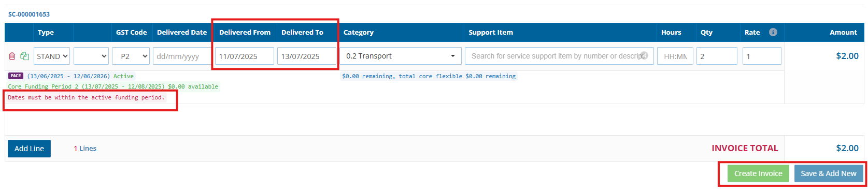The height and width of the screenshot is (189, 868).
Task: Click the Delivered From date field
Action: pyautogui.click(x=245, y=56)
